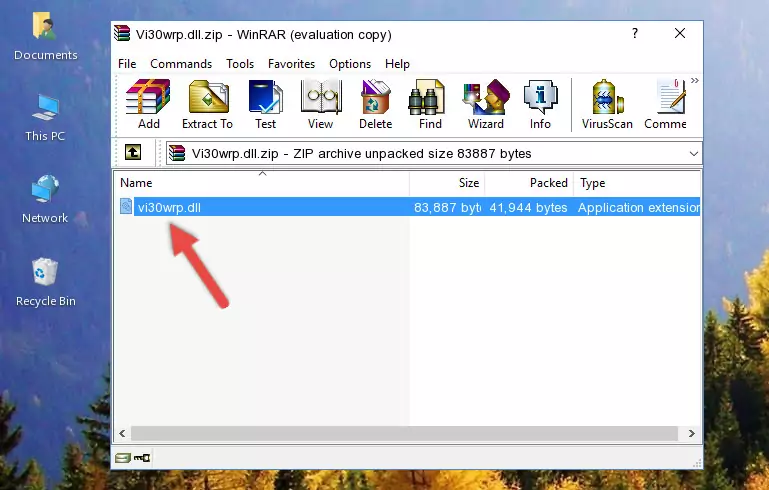The width and height of the screenshot is (769, 490).
Task: Click the 83,887 bytes size value
Action: tap(447, 207)
